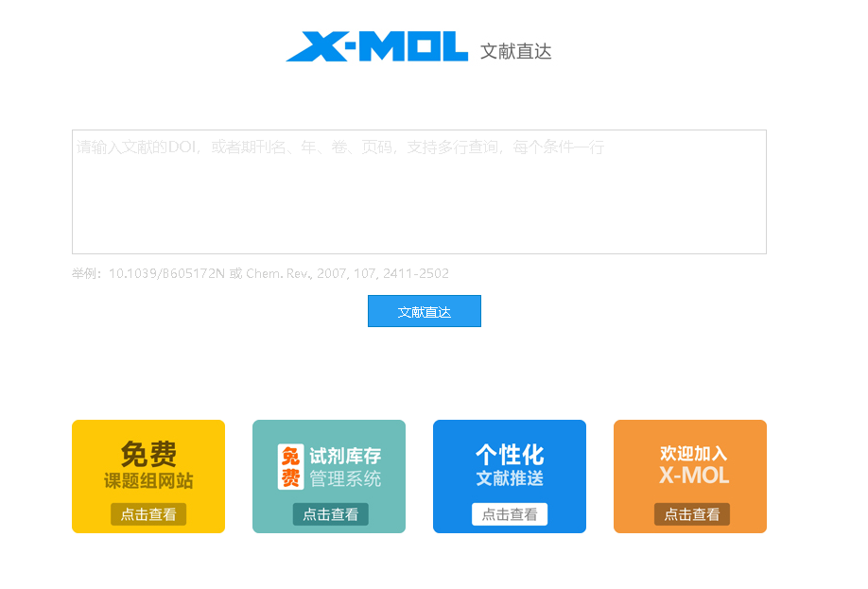Click the orange 欢迎加入 X-MOL banner
Image resolution: width=868 pixels, height=589 pixels.
[x=689, y=476]
